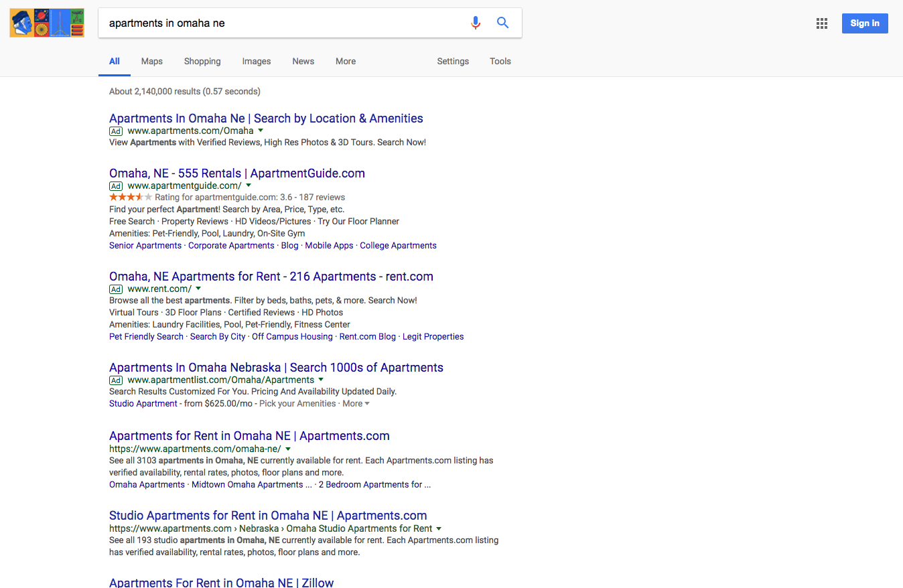Click the magnifying glass search icon
Viewport: 903px width, 588px height.
click(502, 23)
